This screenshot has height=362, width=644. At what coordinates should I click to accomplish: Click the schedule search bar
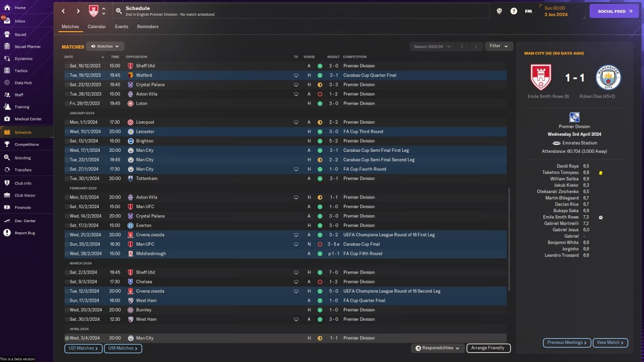[x=300, y=11]
